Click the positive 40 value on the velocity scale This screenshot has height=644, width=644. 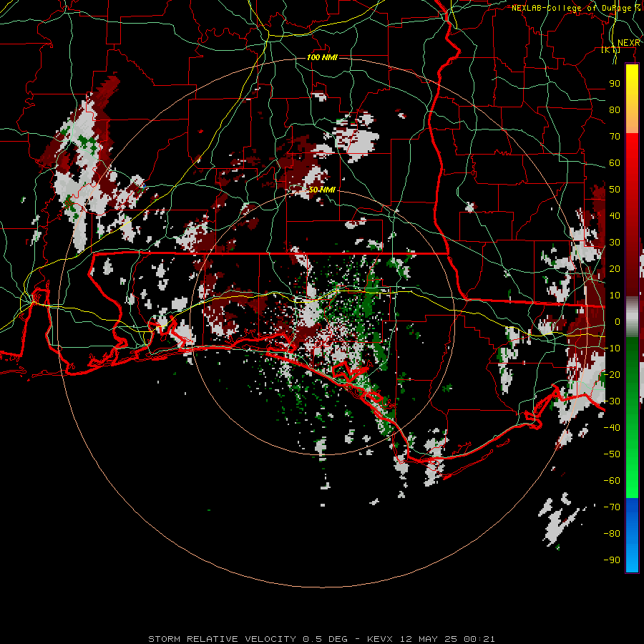coord(615,216)
